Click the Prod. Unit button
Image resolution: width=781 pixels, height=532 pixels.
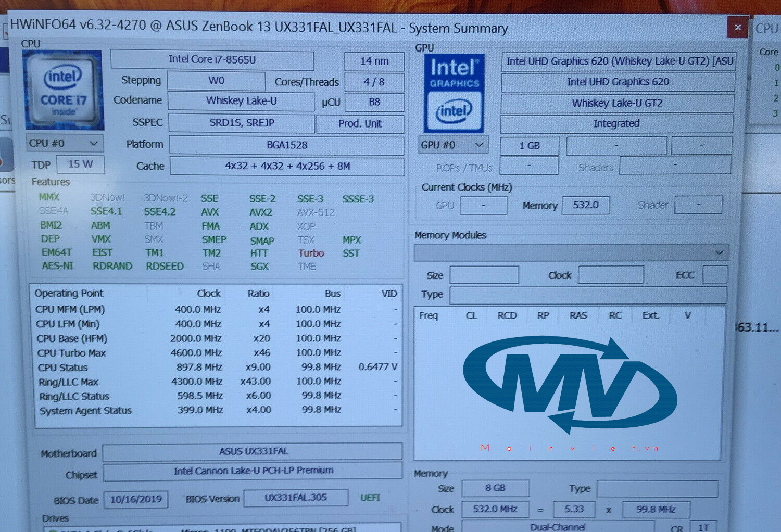(360, 124)
